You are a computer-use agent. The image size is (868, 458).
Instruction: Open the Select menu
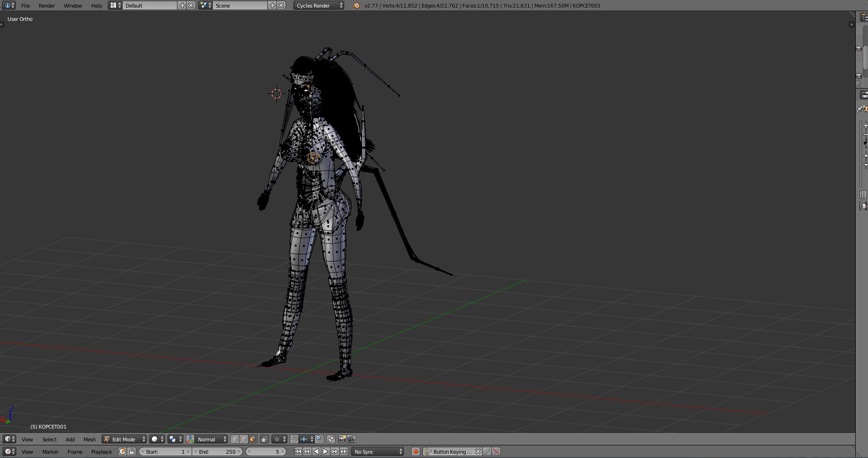(49, 439)
